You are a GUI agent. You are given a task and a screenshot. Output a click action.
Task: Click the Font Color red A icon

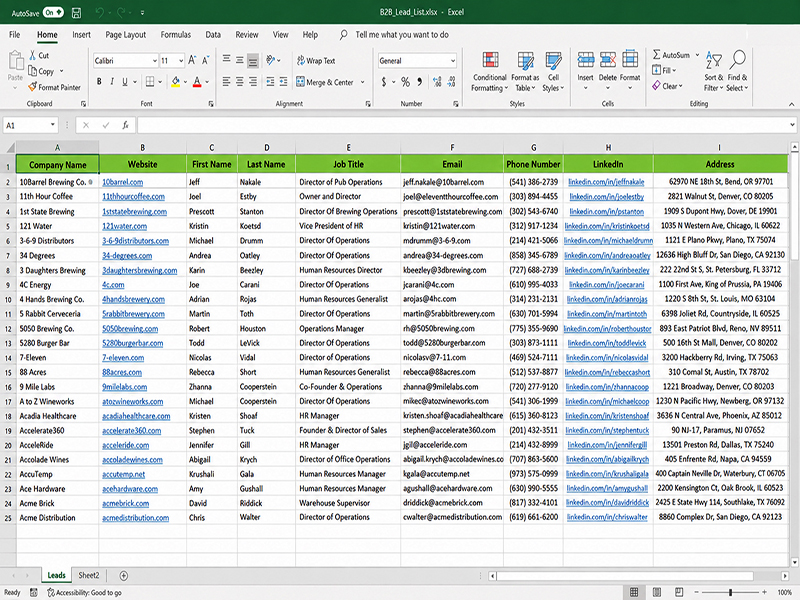(197, 82)
